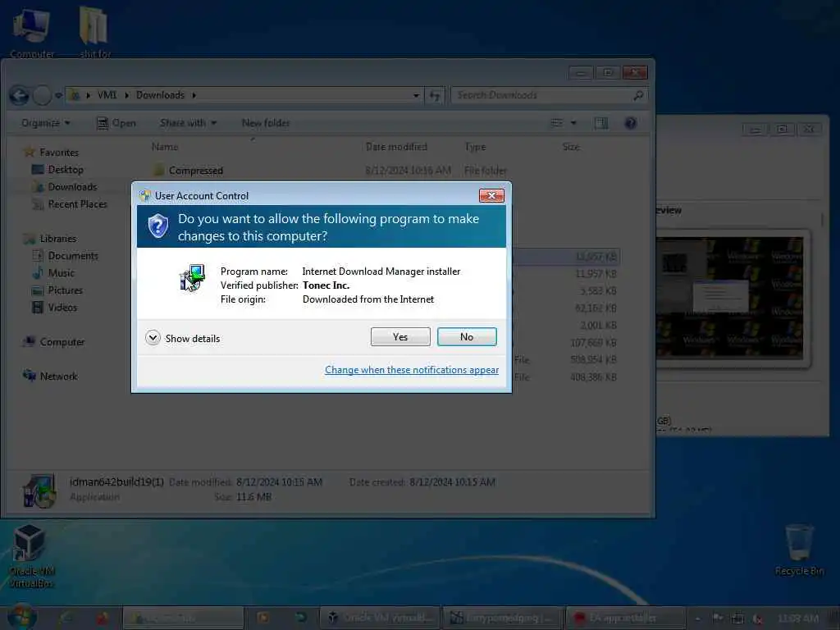Click the taskbar clock

pyautogui.click(x=797, y=619)
